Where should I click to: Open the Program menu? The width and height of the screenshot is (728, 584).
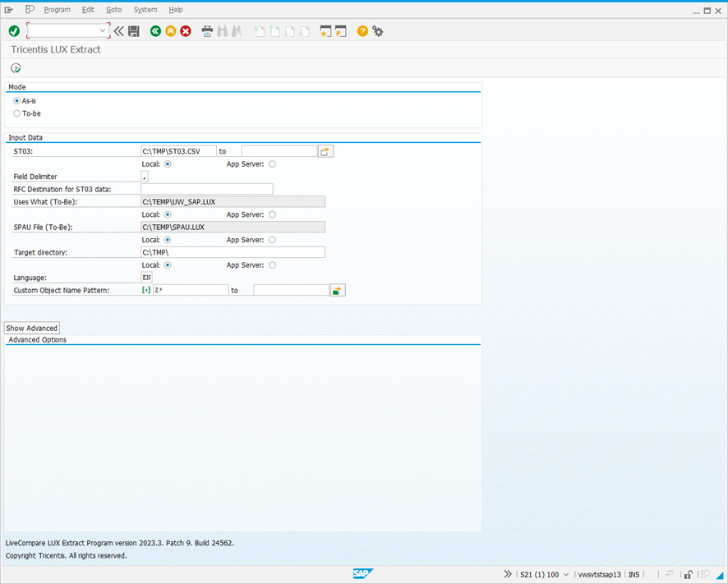click(x=57, y=9)
